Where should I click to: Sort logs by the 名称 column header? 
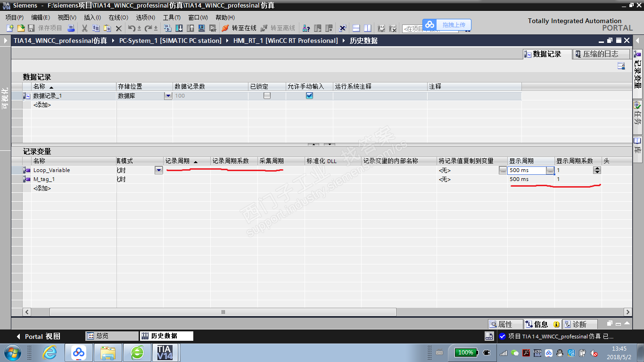74,87
